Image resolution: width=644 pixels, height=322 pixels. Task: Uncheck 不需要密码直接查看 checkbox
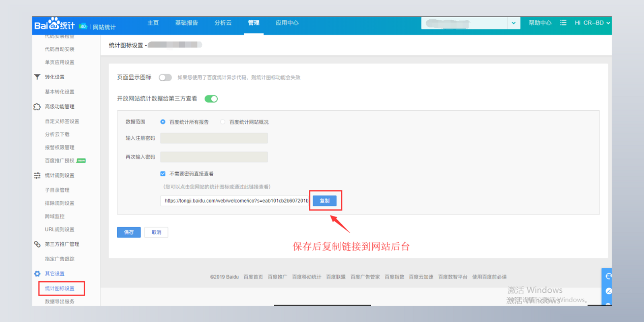tap(163, 174)
